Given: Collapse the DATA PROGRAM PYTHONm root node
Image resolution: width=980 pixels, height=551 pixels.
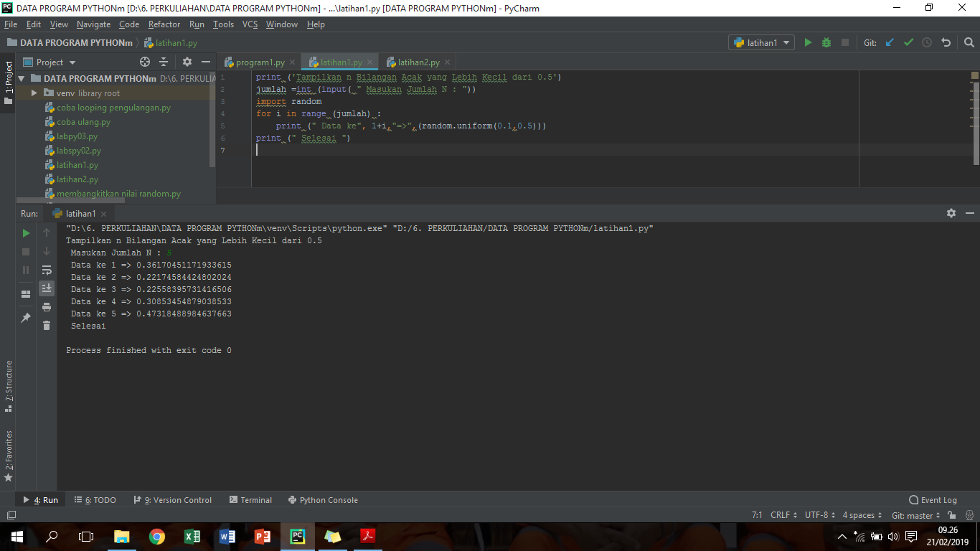Looking at the screenshot, I should (21, 79).
